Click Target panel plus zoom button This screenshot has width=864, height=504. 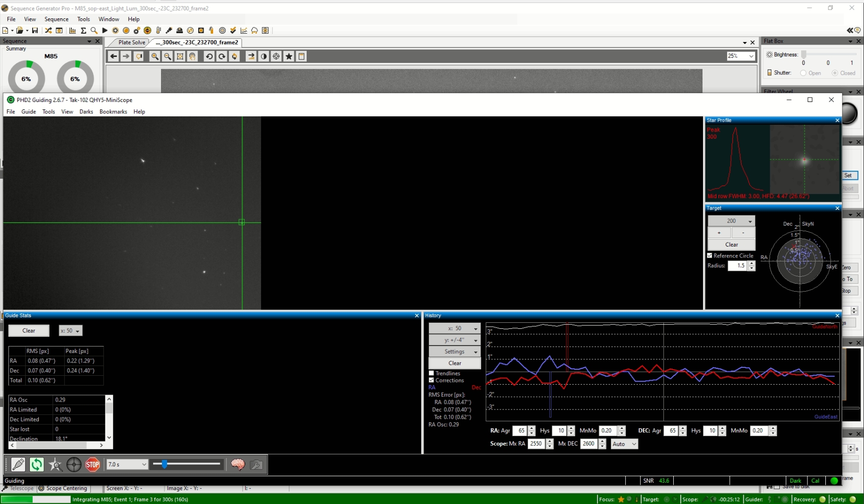pos(719,233)
